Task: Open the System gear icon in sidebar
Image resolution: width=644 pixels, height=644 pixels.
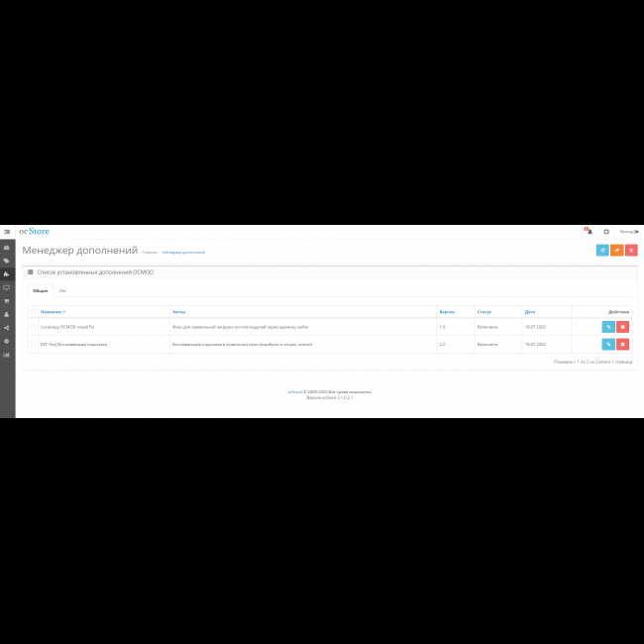Action: (x=7, y=341)
